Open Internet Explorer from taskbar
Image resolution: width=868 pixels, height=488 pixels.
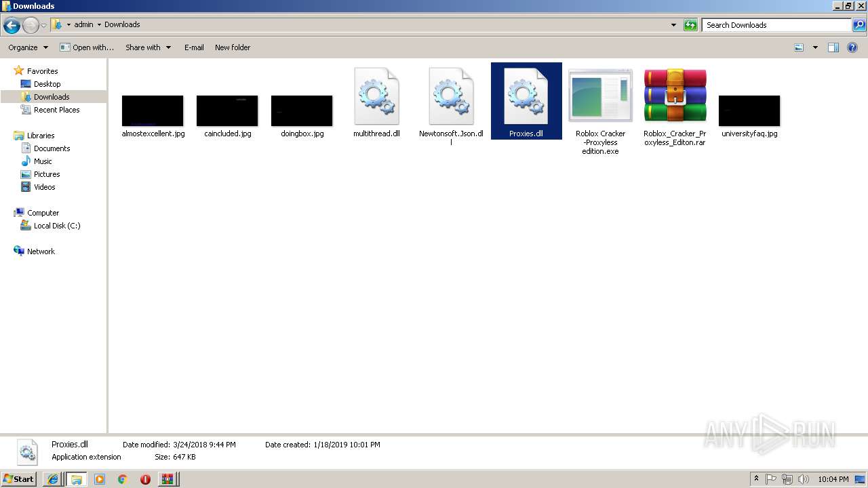(53, 479)
